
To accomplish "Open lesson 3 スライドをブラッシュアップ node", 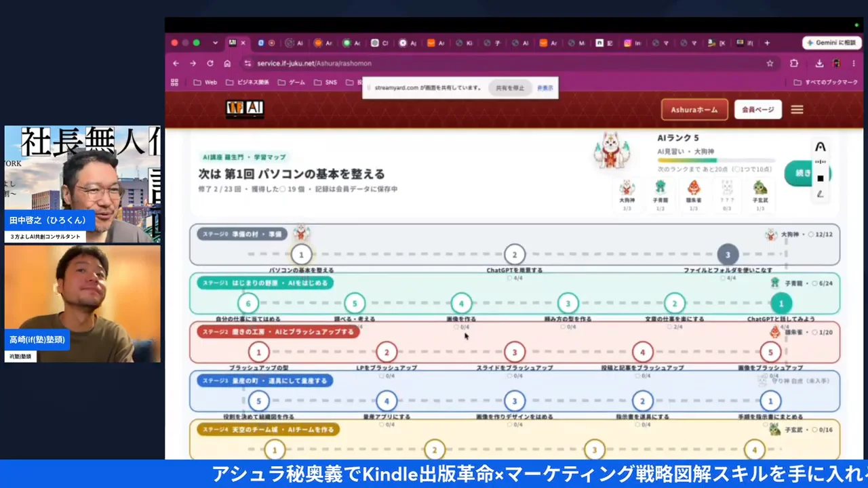I will click(x=515, y=352).
